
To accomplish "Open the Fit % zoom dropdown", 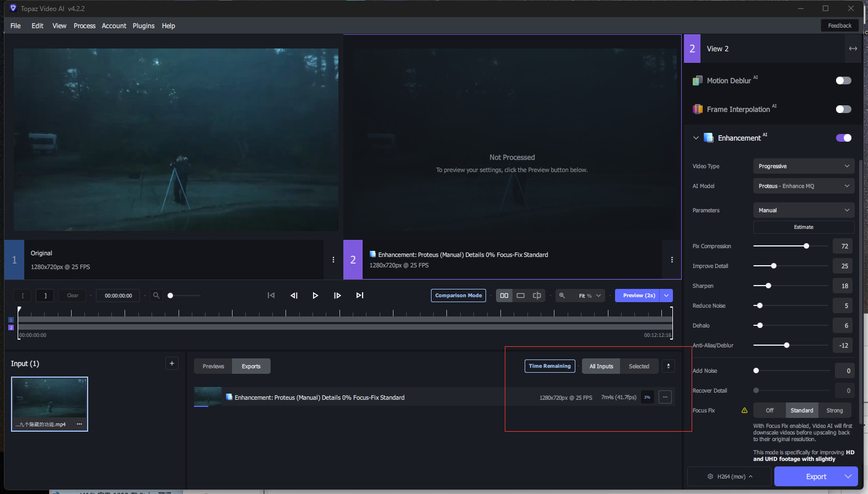I will coord(590,296).
